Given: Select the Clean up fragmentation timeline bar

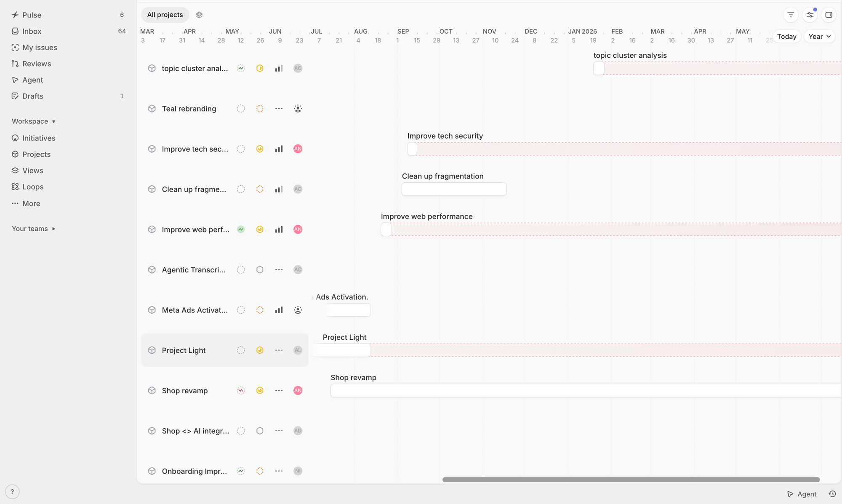Looking at the screenshot, I should 454,189.
